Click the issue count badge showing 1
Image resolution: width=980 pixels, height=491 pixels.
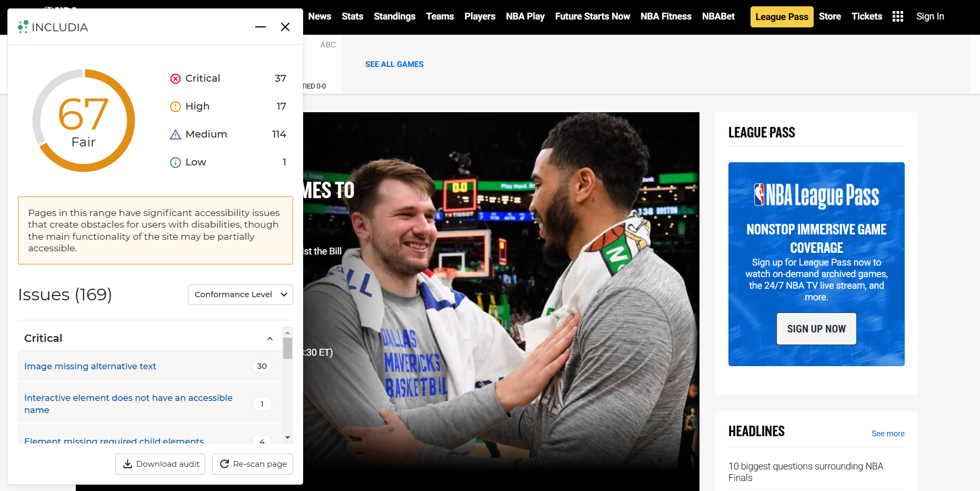(262, 404)
